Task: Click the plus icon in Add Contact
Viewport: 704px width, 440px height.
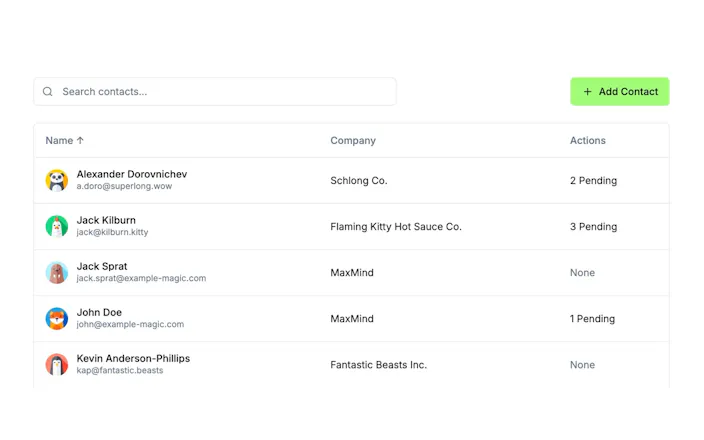Action: (x=587, y=92)
